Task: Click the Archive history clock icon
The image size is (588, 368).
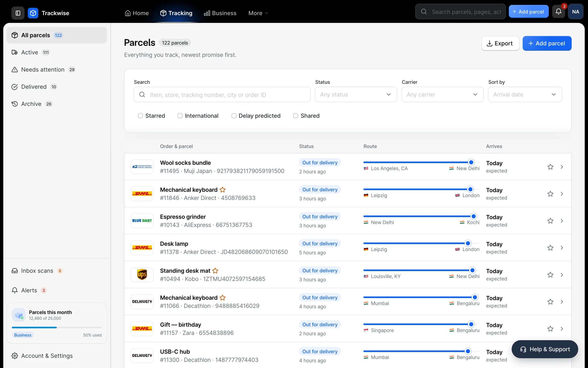Action: (15, 104)
